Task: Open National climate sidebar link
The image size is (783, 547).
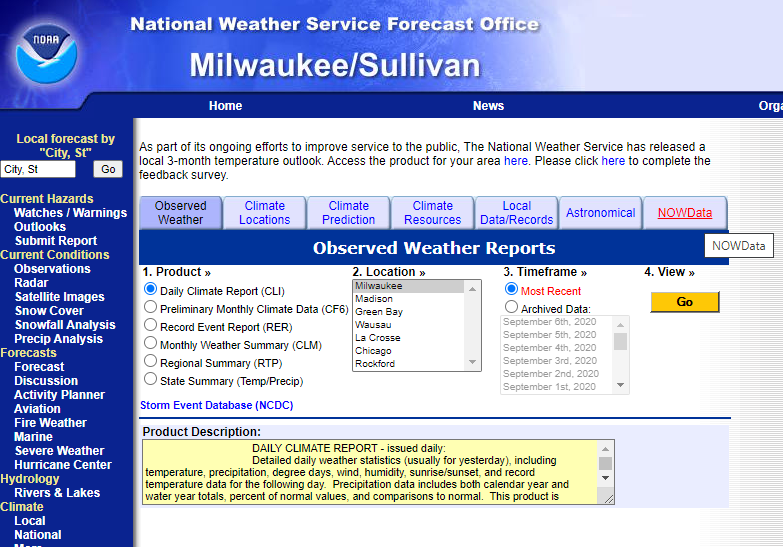Action: (38, 535)
